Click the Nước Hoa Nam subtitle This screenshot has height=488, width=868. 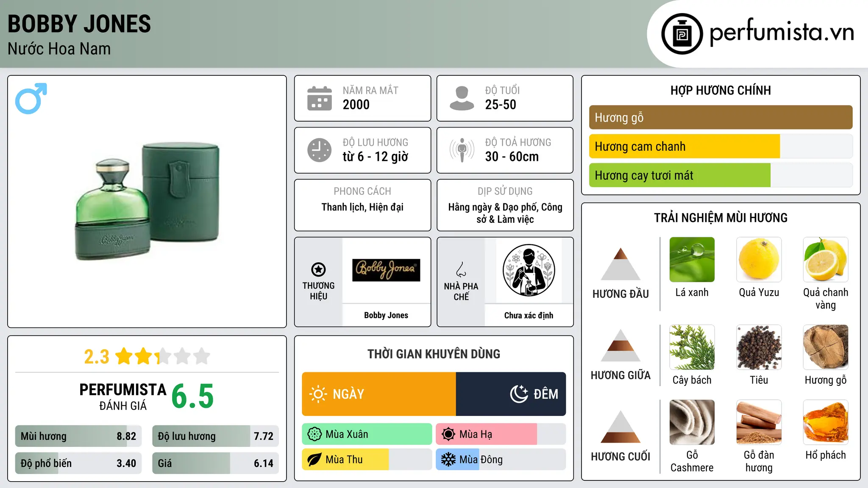pos(59,49)
